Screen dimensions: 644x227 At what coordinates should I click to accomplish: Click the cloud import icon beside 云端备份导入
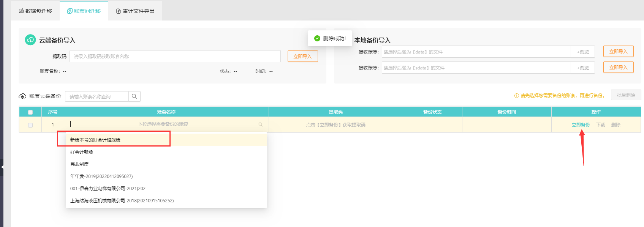pyautogui.click(x=30, y=40)
